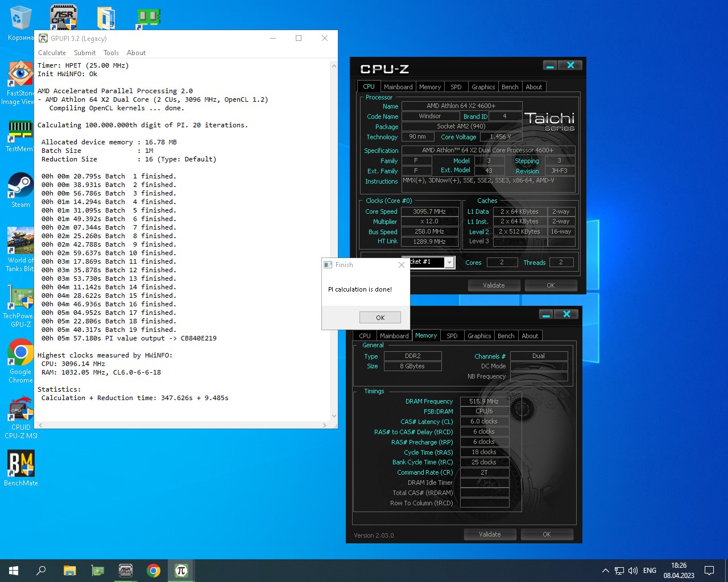
Task: Switch to GPUPI on the taskbar
Action: click(x=181, y=571)
